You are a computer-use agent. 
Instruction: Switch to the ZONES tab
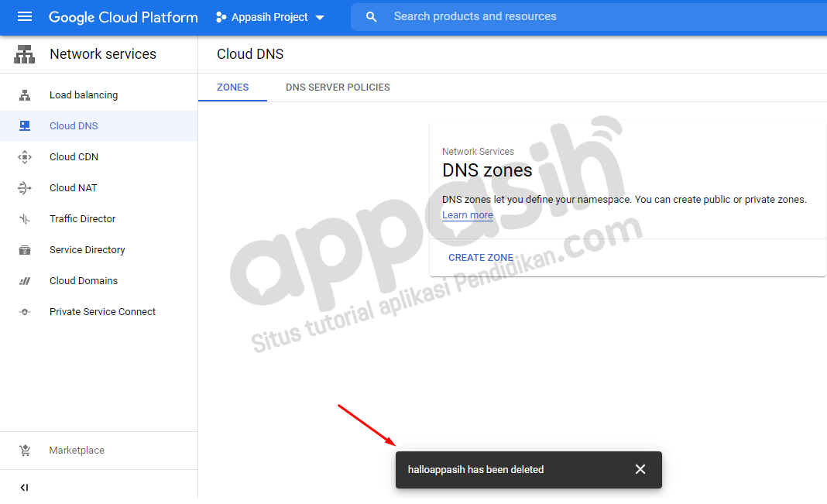coord(232,87)
